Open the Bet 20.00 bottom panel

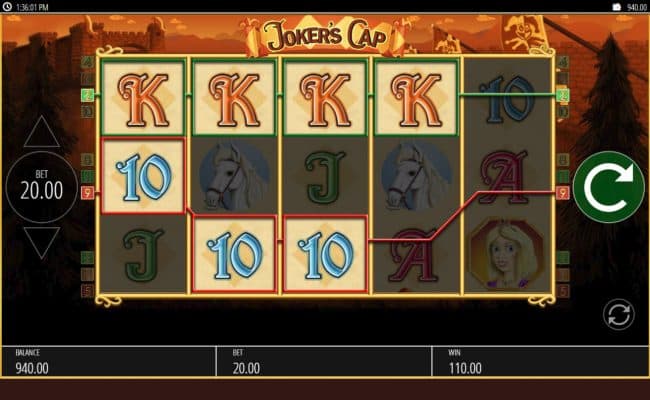(x=324, y=361)
